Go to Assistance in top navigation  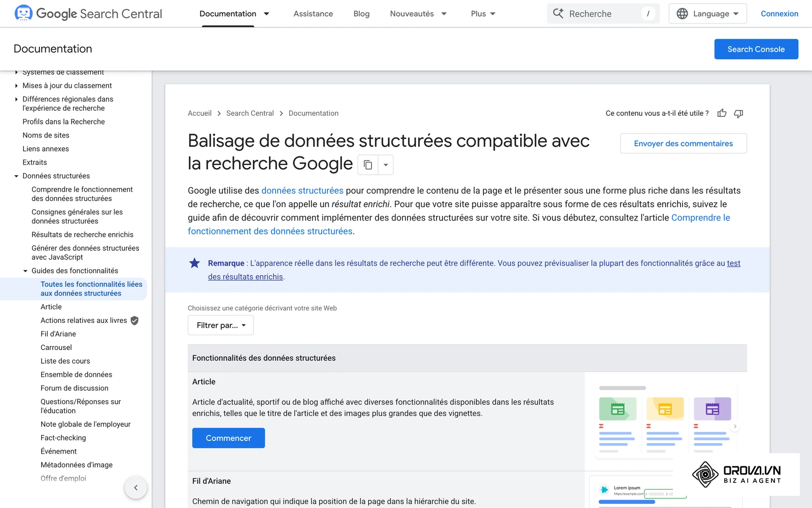click(313, 14)
